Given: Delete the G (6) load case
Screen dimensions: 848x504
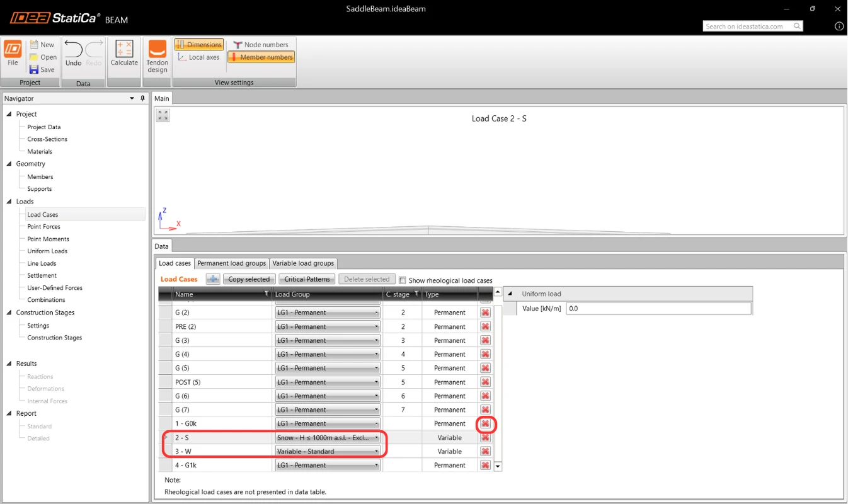Looking at the screenshot, I should tap(485, 396).
